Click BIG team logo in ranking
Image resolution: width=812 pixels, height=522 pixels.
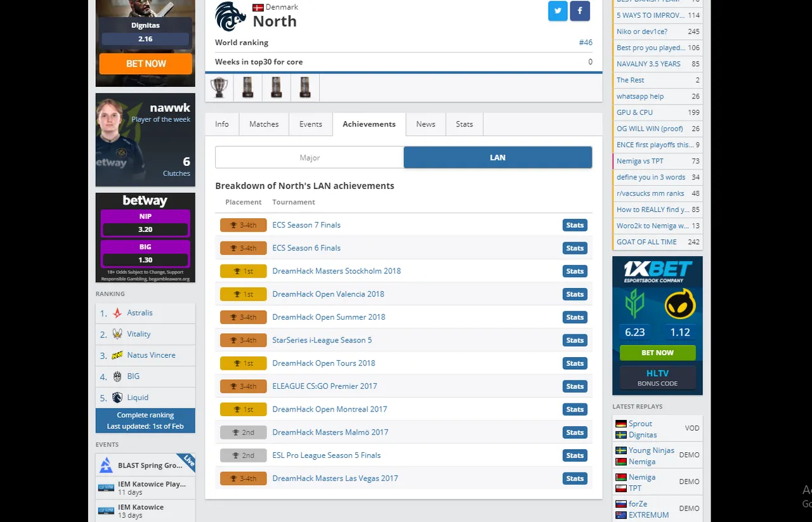[117, 376]
